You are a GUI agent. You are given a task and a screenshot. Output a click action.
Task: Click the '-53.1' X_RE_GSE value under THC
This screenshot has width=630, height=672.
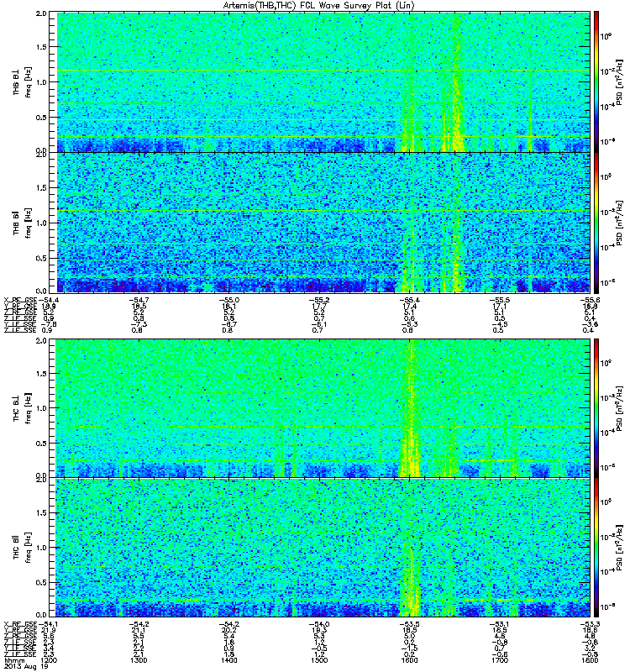click(x=500, y=624)
